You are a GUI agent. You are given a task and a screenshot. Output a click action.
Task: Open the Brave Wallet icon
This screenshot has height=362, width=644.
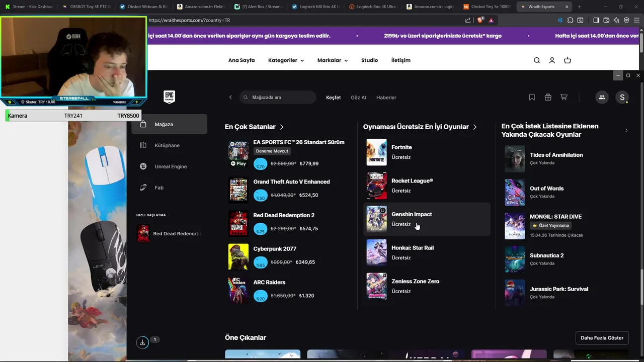[606, 20]
